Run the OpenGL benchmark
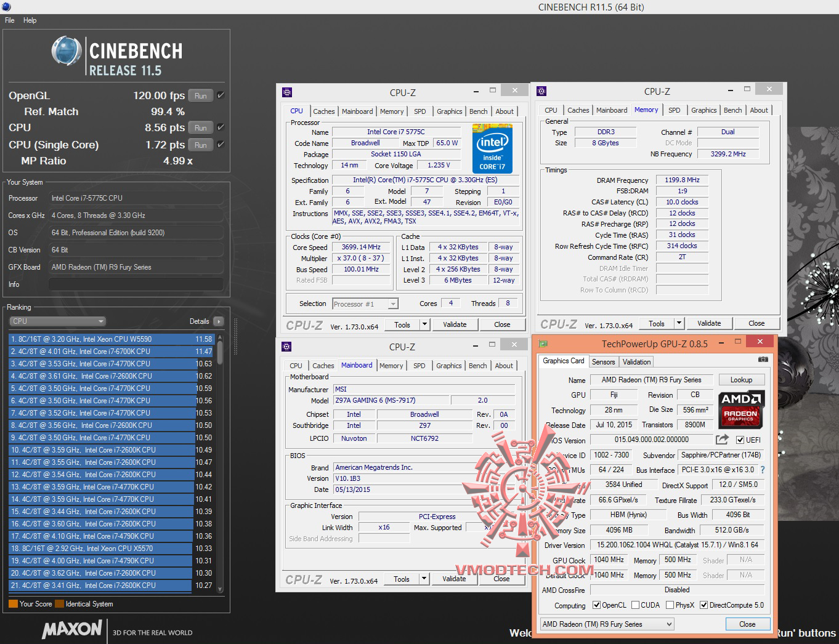The width and height of the screenshot is (839, 644). point(201,95)
